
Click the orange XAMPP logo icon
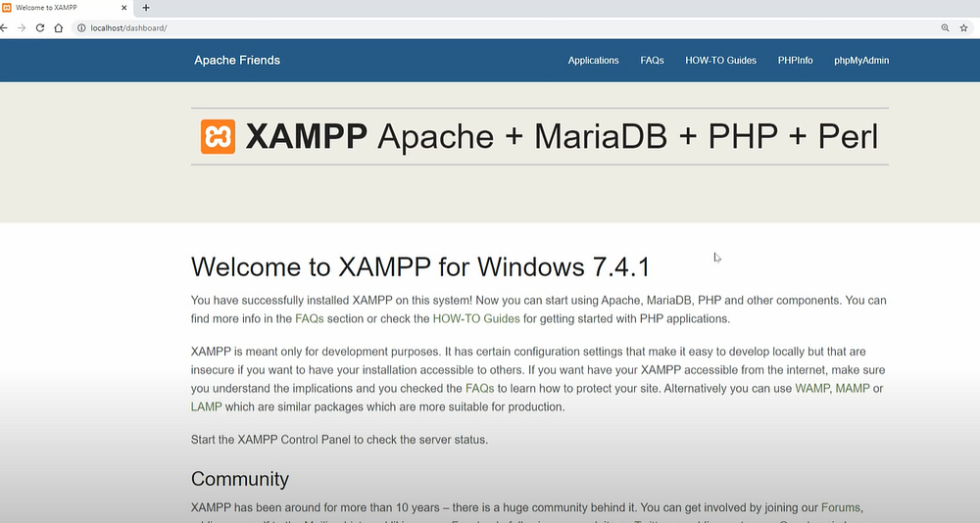(x=218, y=136)
